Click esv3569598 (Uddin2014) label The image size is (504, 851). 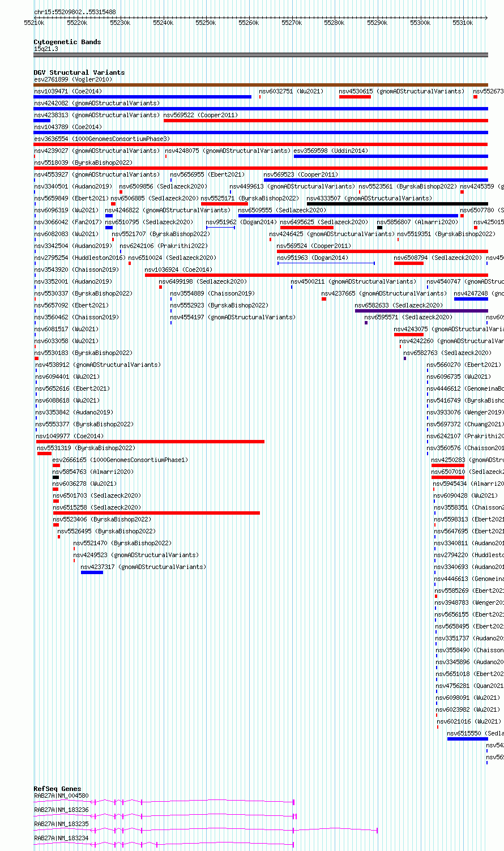(x=331, y=151)
